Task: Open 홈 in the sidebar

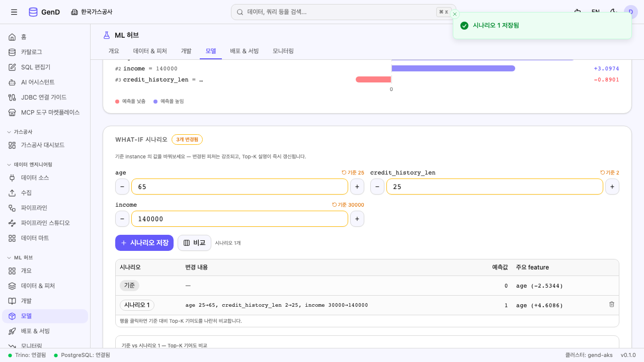Action: (x=45, y=37)
